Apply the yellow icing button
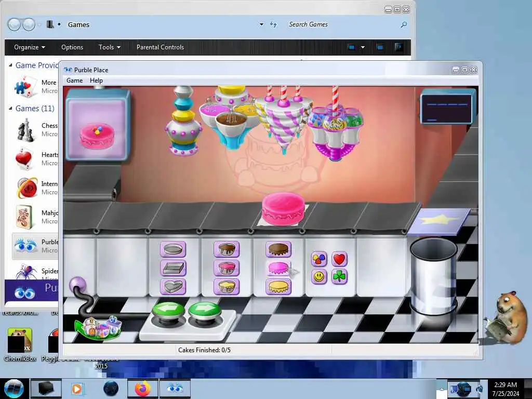Image resolution: width=532 pixels, height=399 pixels. (x=278, y=287)
